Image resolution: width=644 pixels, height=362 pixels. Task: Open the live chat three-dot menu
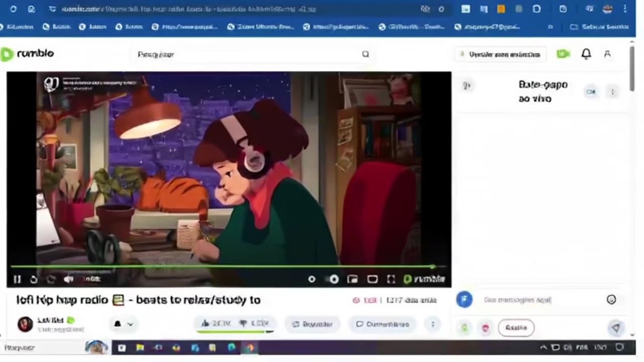coord(613,92)
